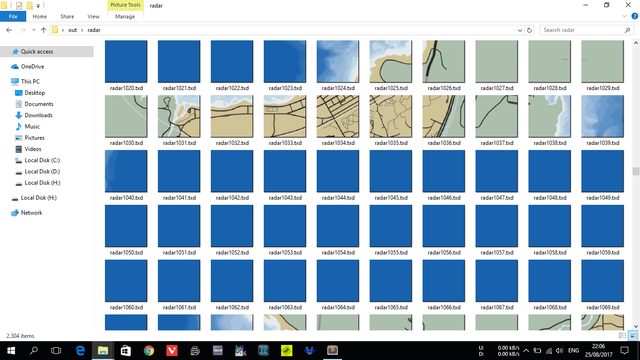The image size is (640, 360).
Task: Switch to the Home ribbon tab
Action: click(40, 17)
